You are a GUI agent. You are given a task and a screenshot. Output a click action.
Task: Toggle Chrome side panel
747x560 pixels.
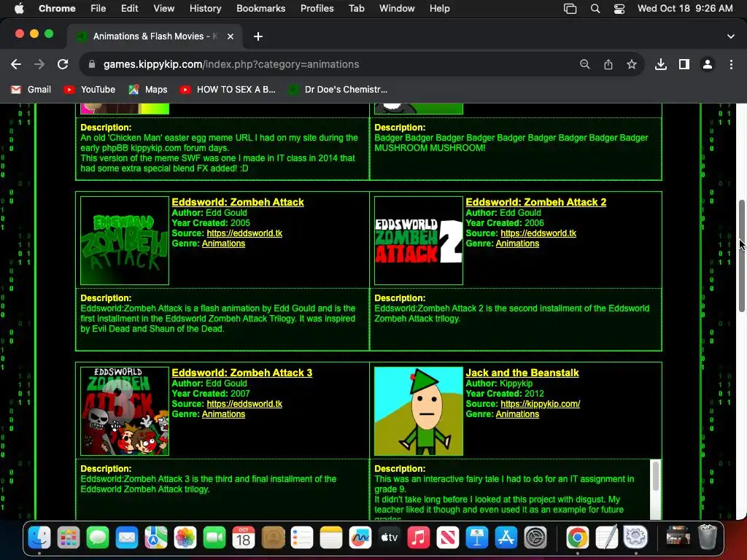click(684, 64)
